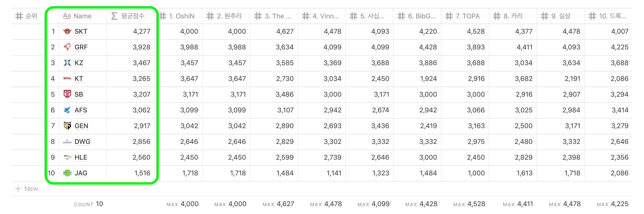Click the JAG team logo icon

[x=67, y=173]
